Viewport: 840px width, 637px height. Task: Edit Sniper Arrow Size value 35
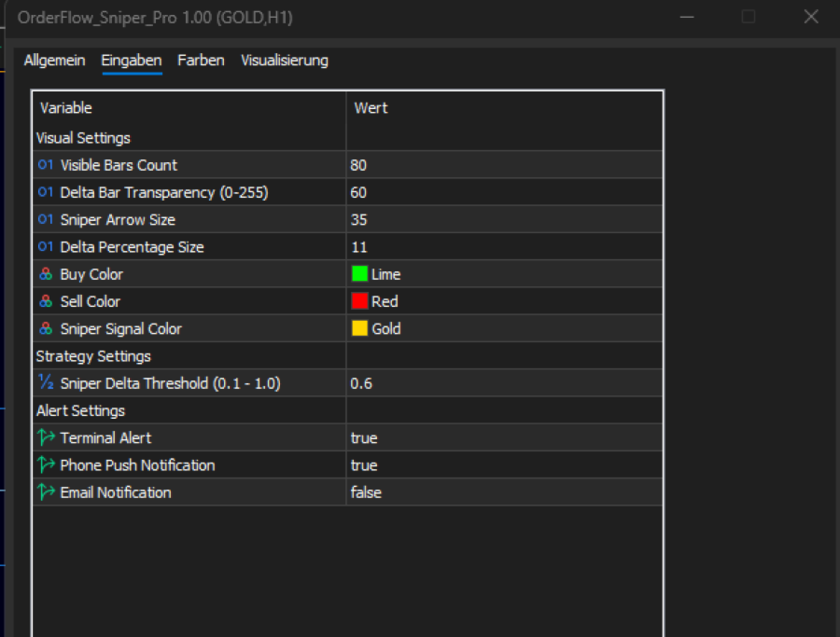504,219
